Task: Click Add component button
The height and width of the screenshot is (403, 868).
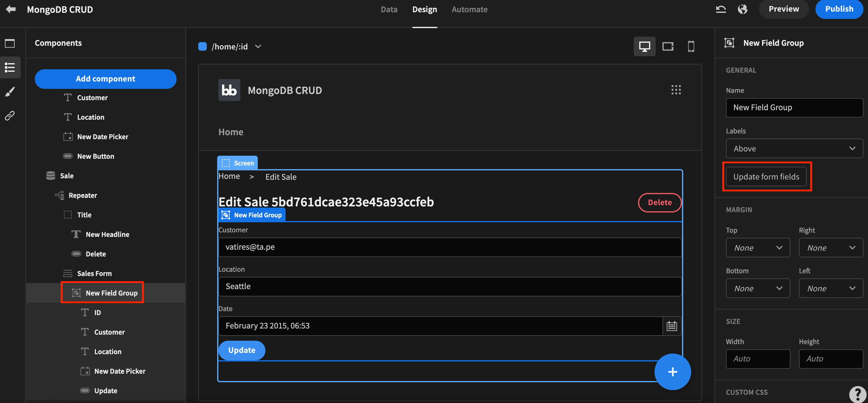Action: point(105,79)
